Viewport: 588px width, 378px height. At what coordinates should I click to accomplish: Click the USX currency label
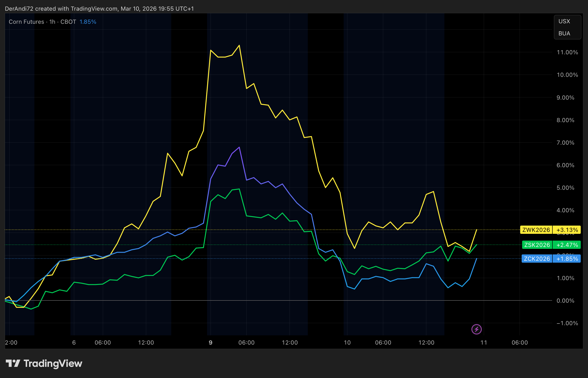pyautogui.click(x=564, y=21)
